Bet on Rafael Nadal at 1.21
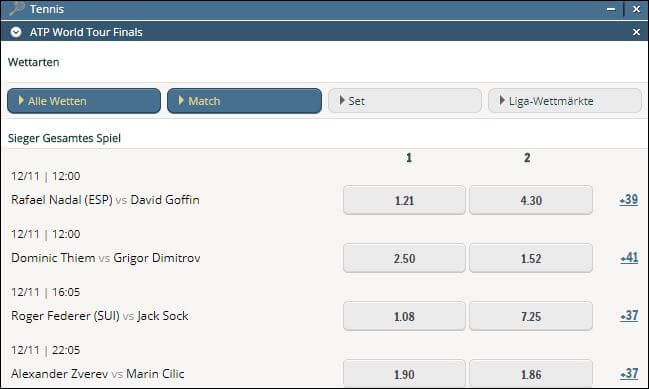Image resolution: width=649 pixels, height=389 pixels. [404, 200]
